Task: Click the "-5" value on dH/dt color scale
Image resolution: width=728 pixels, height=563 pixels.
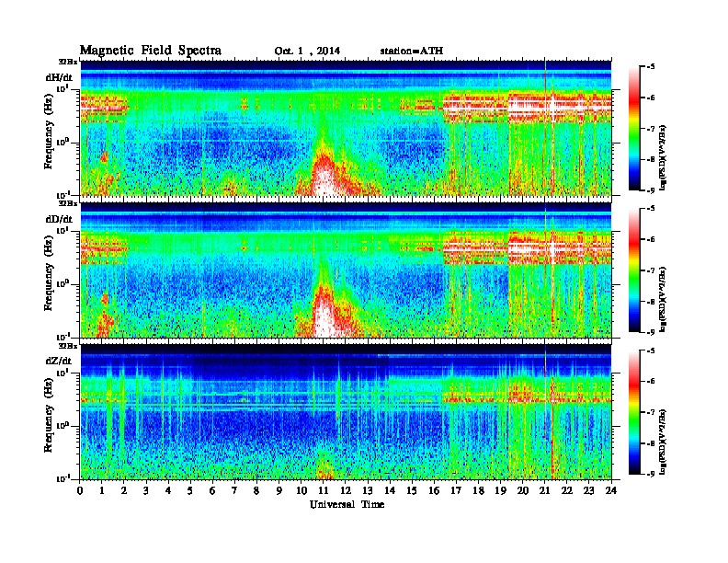Action: (651, 67)
